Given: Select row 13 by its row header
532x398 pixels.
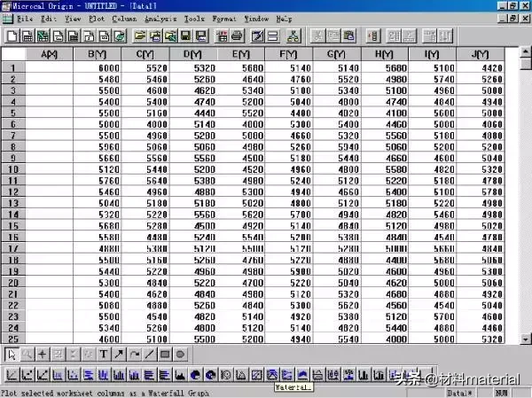Looking at the screenshot, I should tap(13, 203).
